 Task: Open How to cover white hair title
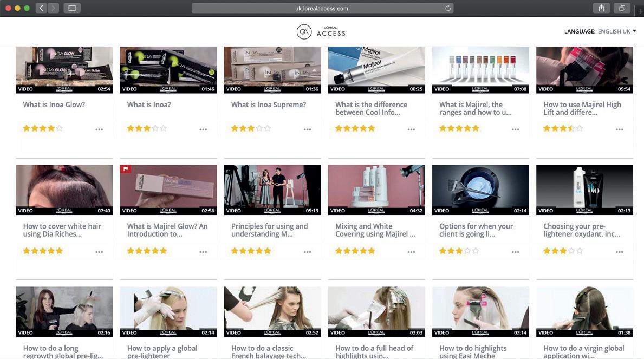tap(62, 230)
